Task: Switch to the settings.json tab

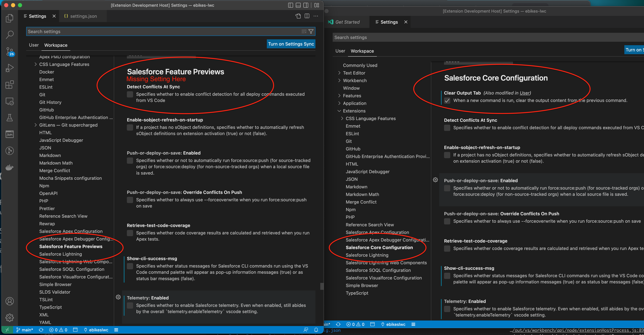Action: point(80,16)
